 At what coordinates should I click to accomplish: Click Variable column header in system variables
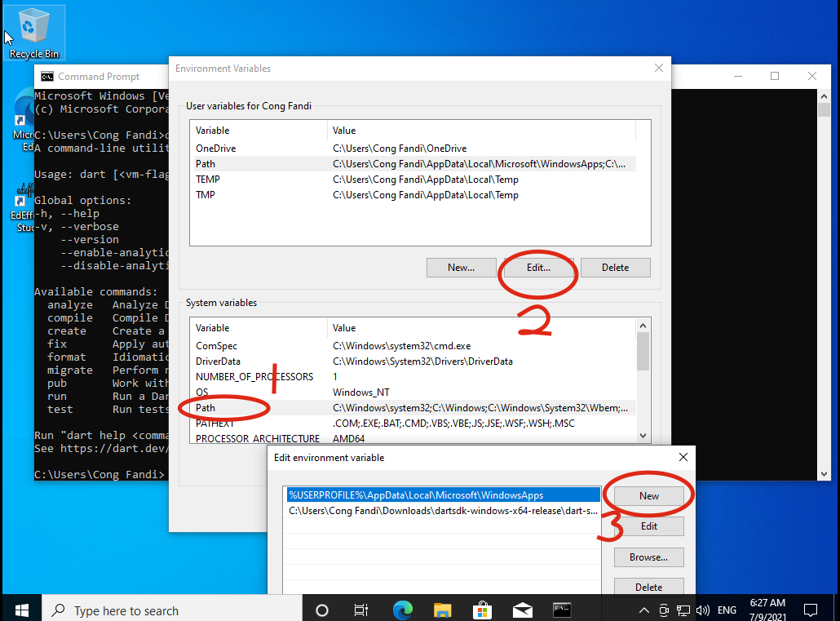click(259, 328)
